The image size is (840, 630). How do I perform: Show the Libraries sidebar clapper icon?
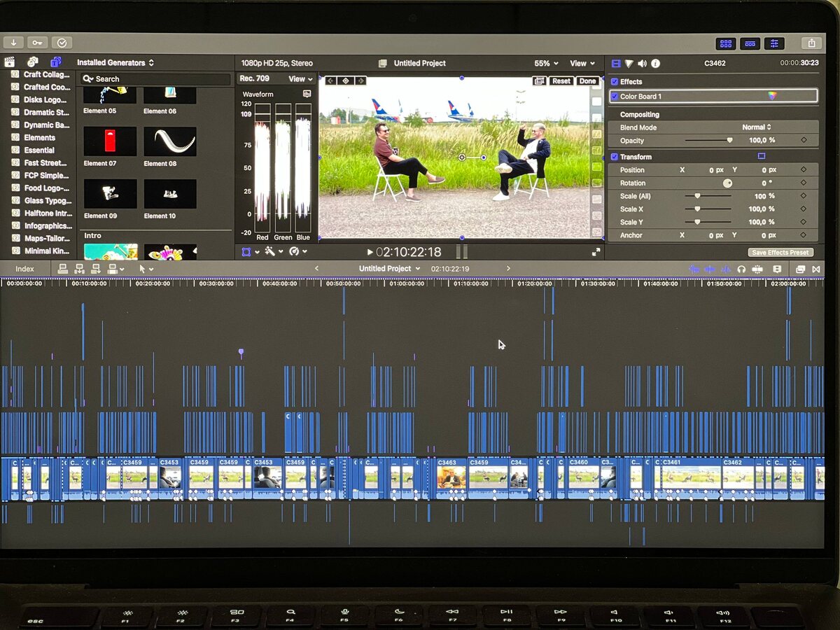10,62
